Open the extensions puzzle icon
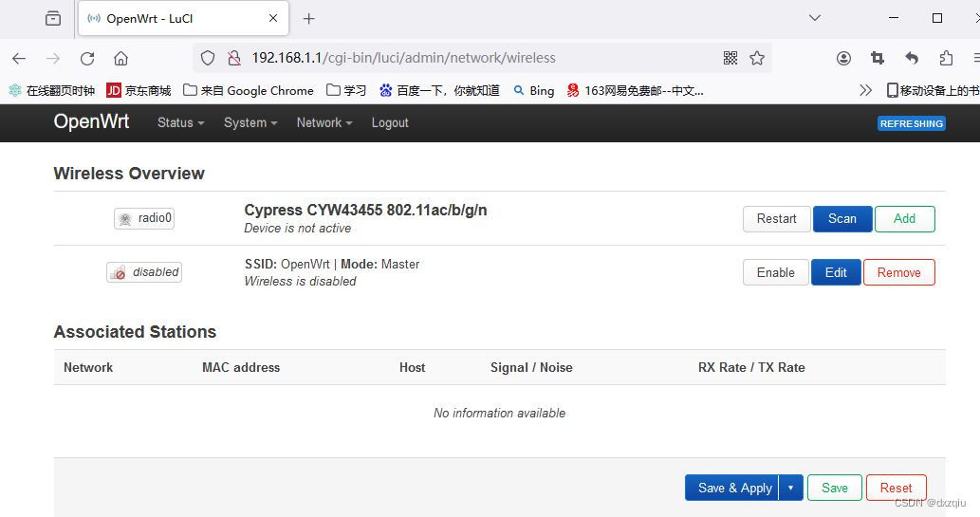Image resolution: width=980 pixels, height=517 pixels. pyautogui.click(x=946, y=58)
